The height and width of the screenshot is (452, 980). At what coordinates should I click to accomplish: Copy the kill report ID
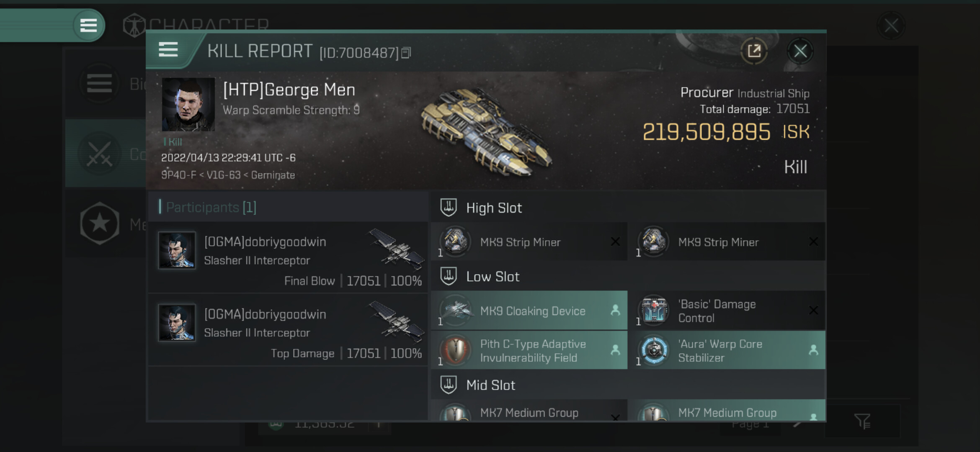[406, 53]
